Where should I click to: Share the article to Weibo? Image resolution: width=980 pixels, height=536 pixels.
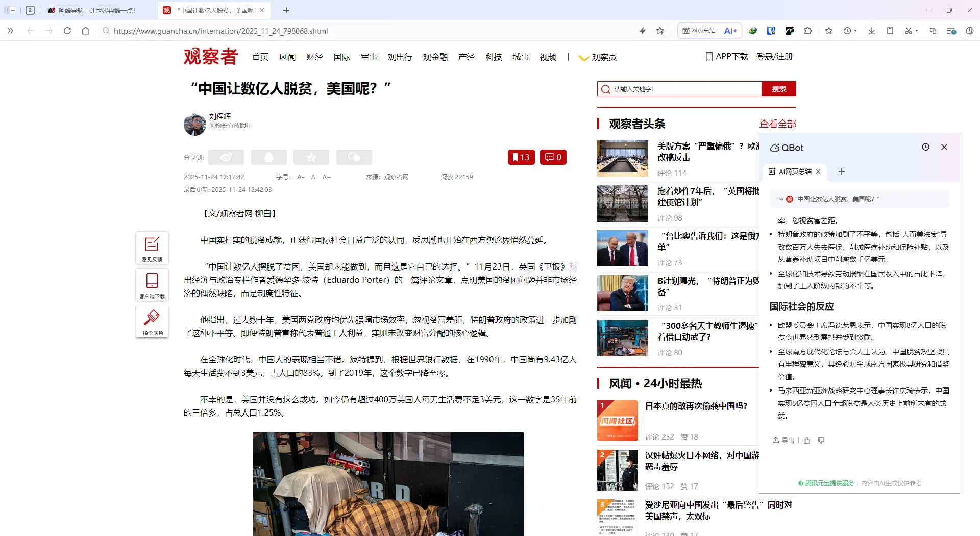[225, 157]
